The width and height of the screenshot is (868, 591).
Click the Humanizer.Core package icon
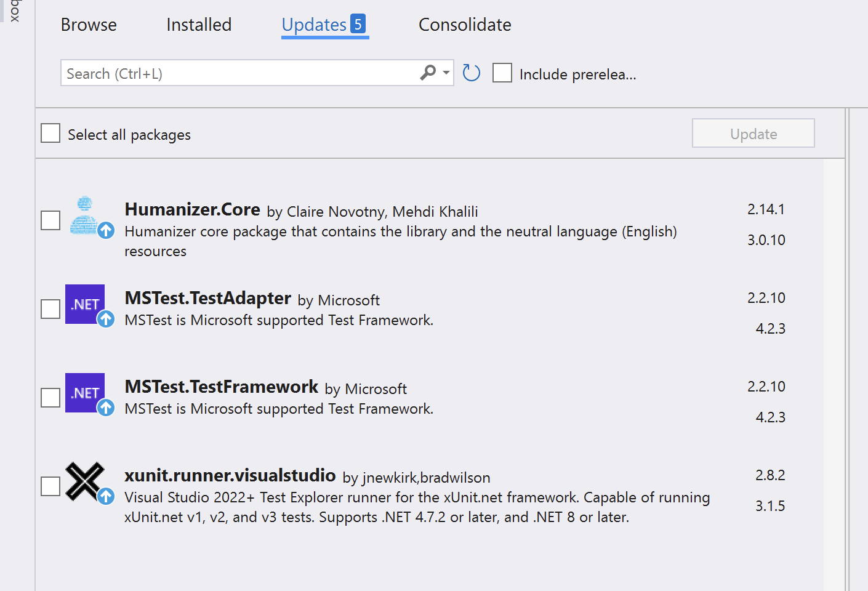(x=85, y=216)
